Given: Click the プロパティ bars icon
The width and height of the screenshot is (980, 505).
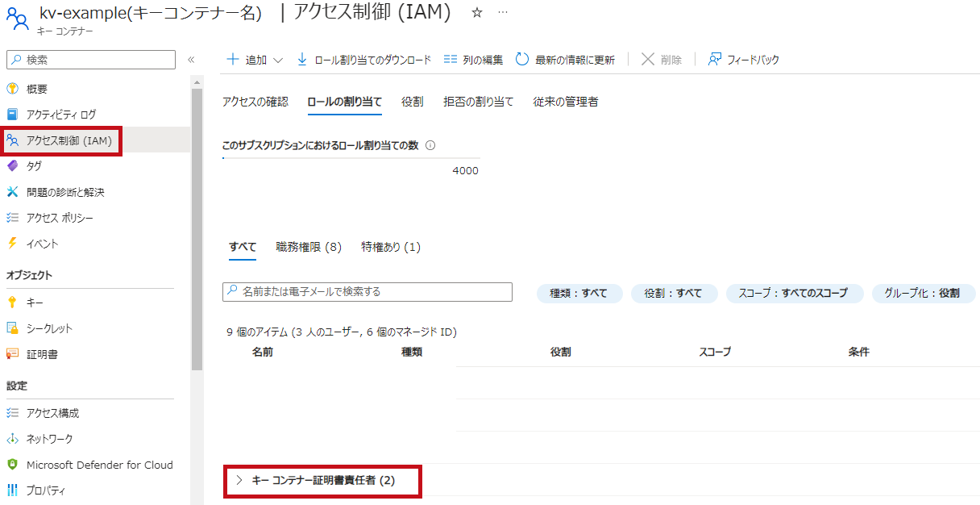Looking at the screenshot, I should (12, 490).
